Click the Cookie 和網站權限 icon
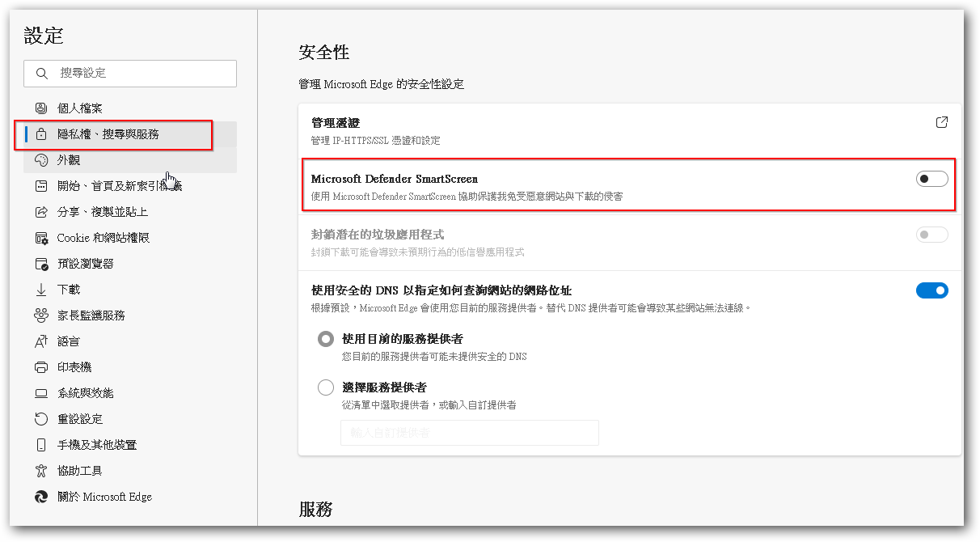 41,238
